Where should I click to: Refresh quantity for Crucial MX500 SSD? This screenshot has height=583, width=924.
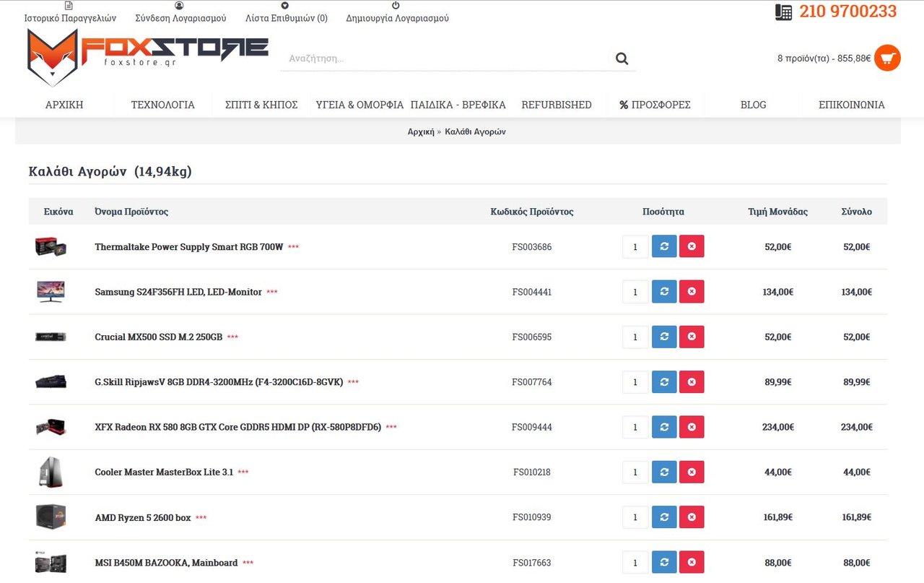[x=664, y=337]
